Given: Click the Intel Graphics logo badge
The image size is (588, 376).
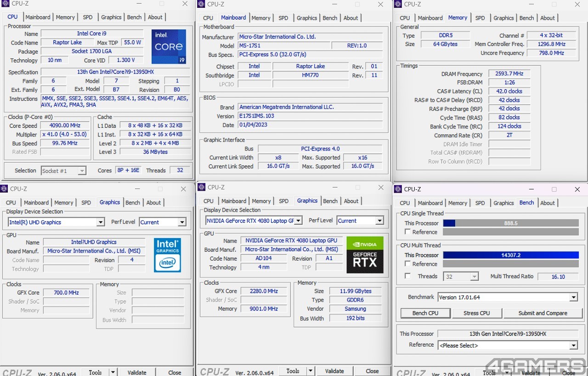Looking at the screenshot, I should click(x=167, y=255).
